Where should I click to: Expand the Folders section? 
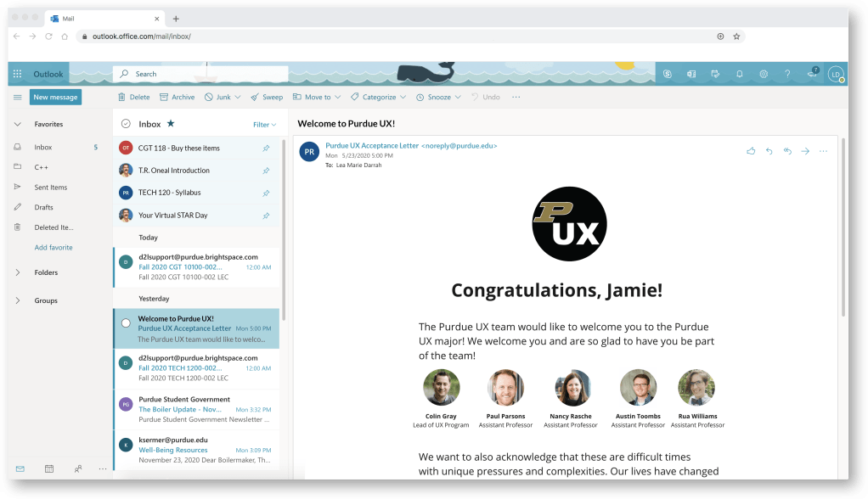pos(18,272)
